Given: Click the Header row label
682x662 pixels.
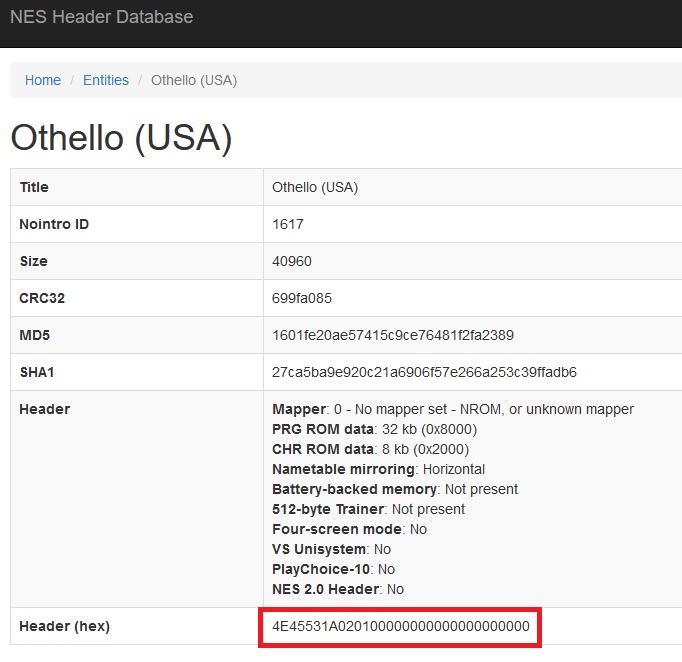Looking at the screenshot, I should [45, 409].
